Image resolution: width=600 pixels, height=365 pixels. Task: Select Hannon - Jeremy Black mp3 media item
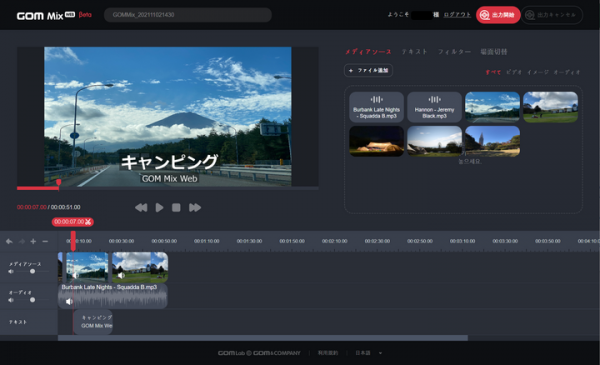click(434, 107)
